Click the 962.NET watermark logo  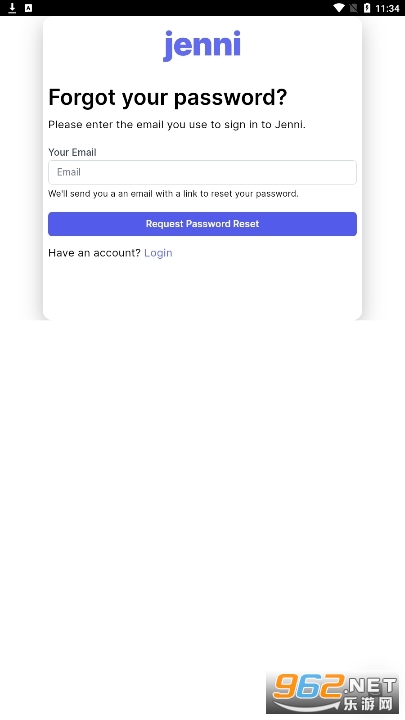[332, 692]
